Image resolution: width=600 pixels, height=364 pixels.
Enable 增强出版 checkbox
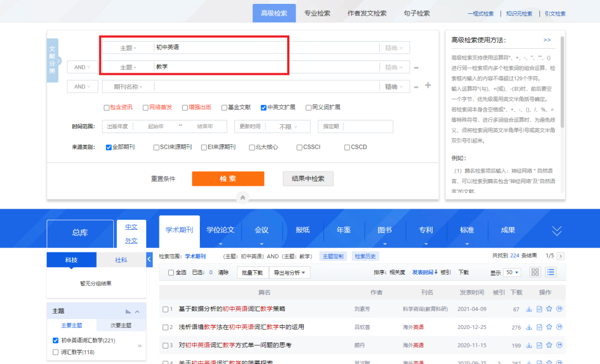[x=185, y=108]
